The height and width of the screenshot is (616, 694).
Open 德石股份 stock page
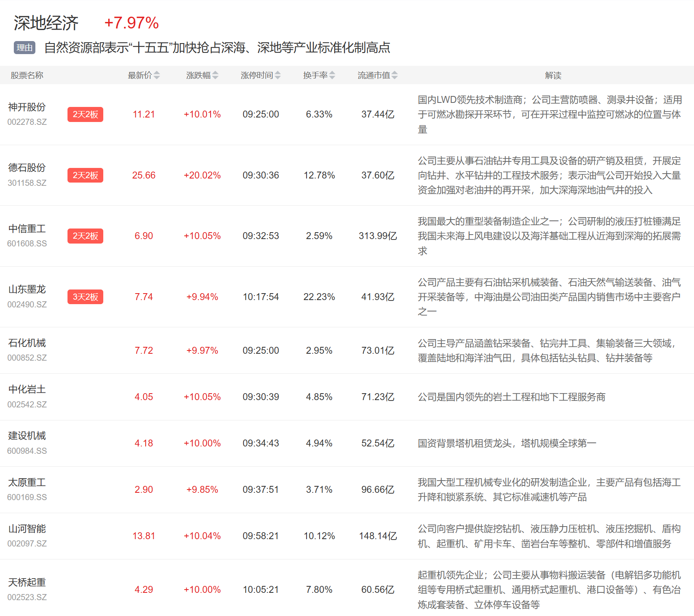pyautogui.click(x=27, y=168)
